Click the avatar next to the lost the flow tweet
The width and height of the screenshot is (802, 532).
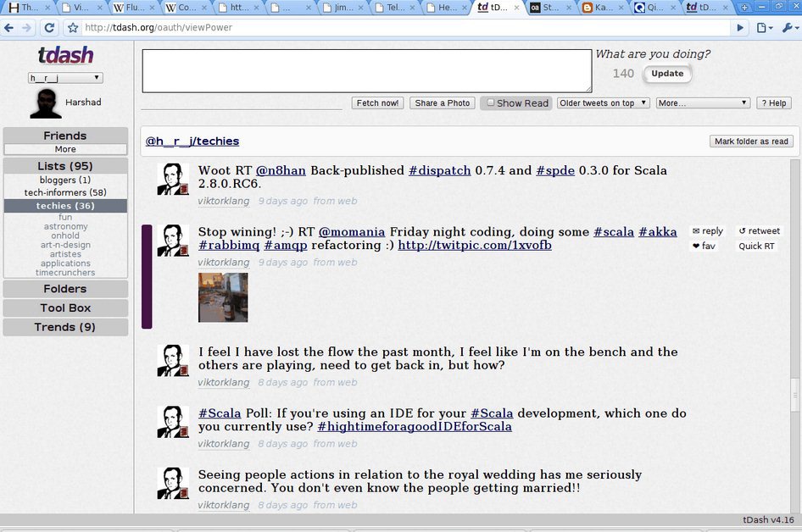click(x=173, y=360)
